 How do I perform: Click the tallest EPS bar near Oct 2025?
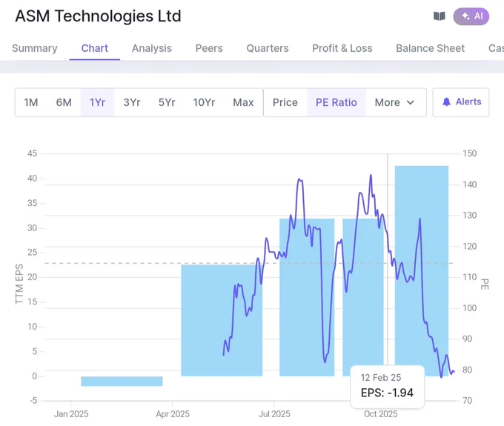(422, 271)
